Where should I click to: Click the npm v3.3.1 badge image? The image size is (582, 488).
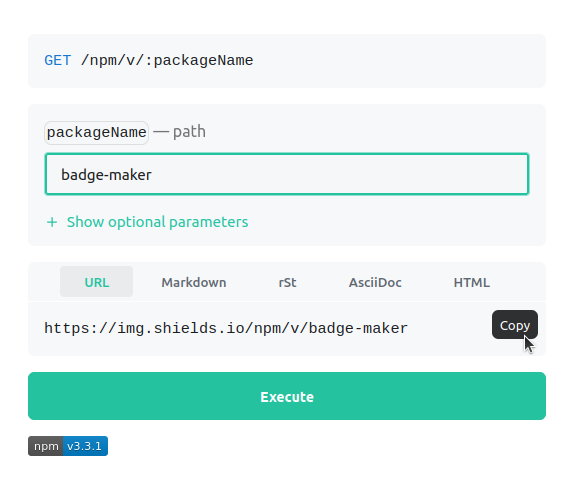pyautogui.click(x=68, y=446)
